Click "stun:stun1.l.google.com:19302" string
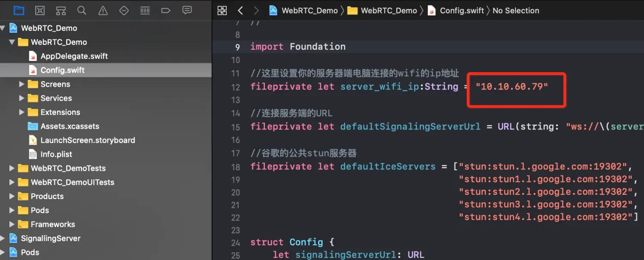 click(546, 179)
